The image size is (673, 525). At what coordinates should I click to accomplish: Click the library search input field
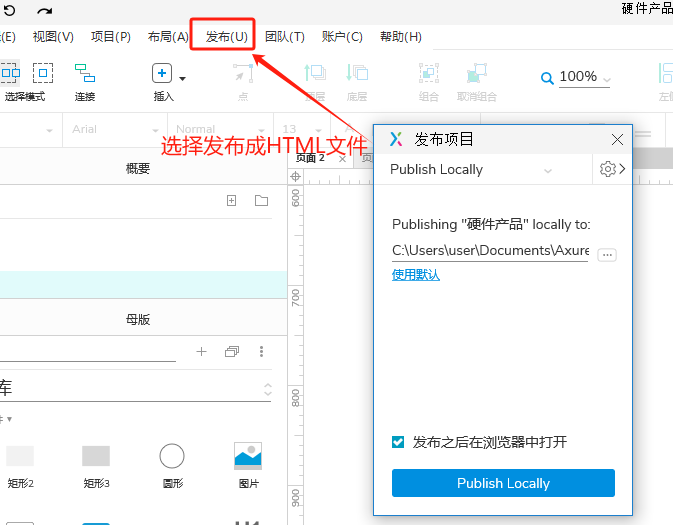click(88, 352)
